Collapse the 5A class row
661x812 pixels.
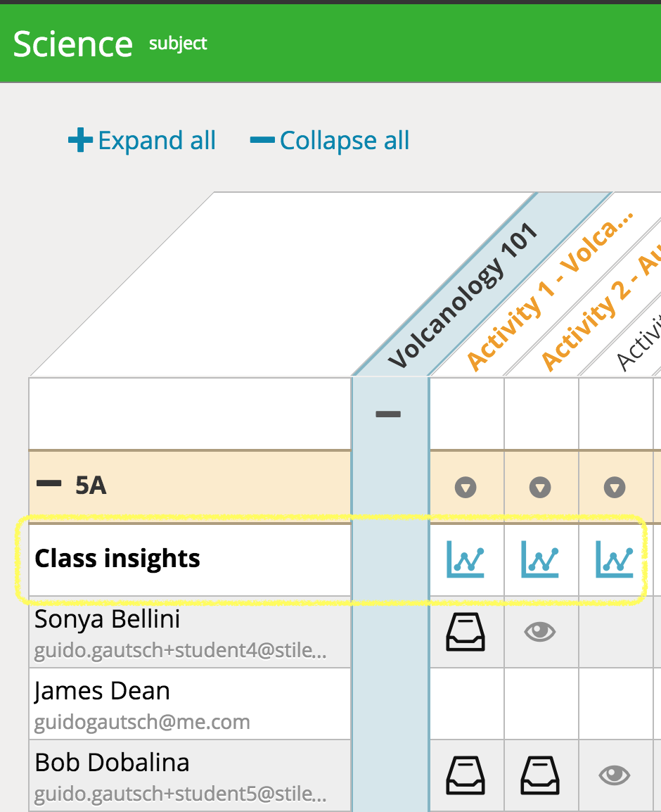coord(49,483)
